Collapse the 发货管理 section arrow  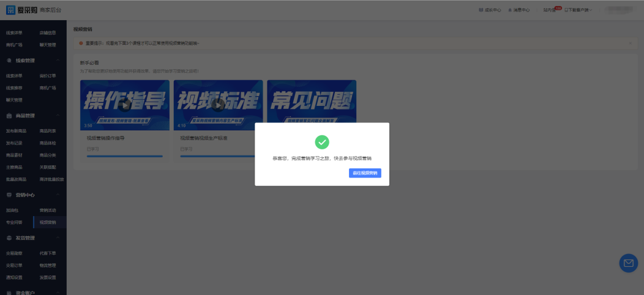tap(58, 237)
